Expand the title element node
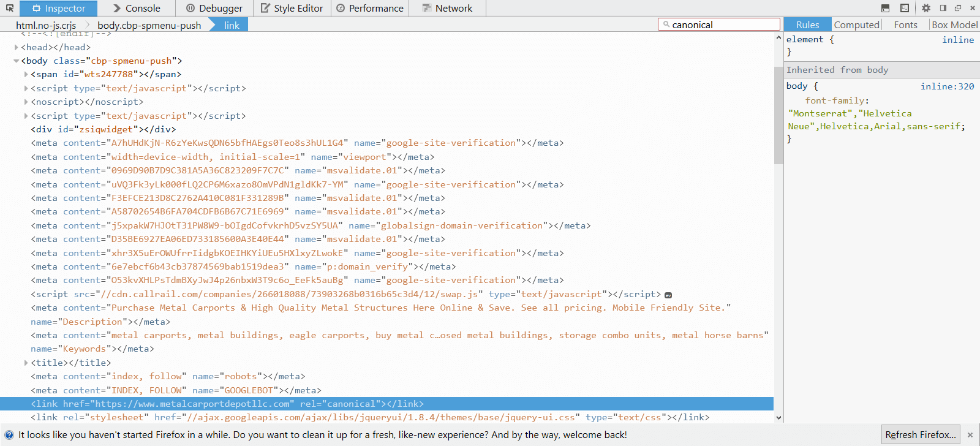This screenshot has width=980, height=446. coord(26,363)
